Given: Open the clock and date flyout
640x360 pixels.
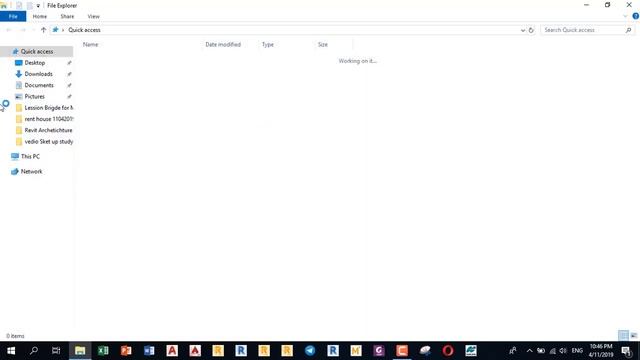Looking at the screenshot, I should click(600, 351).
